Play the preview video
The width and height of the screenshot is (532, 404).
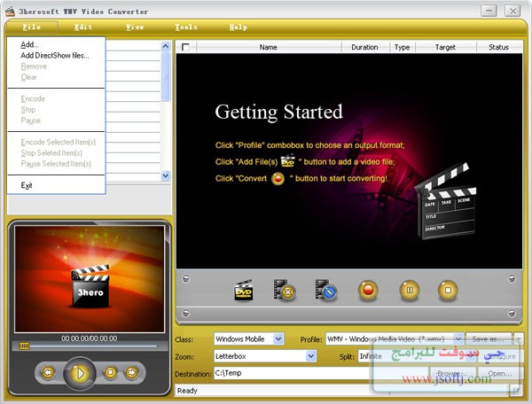coord(80,373)
